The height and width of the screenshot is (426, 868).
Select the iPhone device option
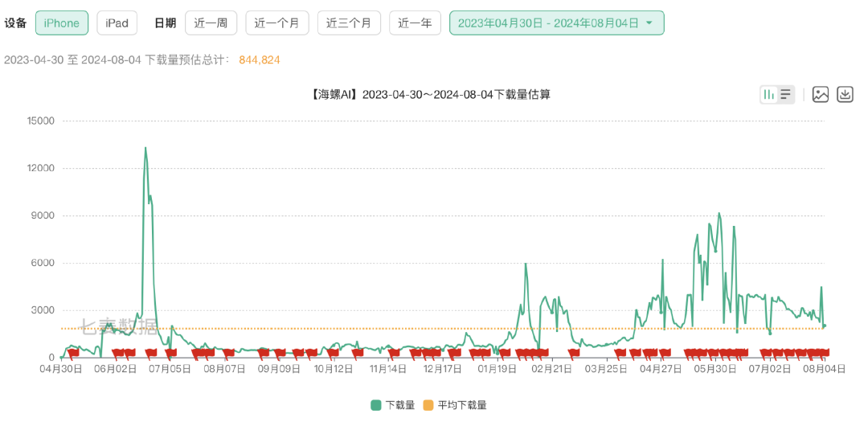coord(62,23)
